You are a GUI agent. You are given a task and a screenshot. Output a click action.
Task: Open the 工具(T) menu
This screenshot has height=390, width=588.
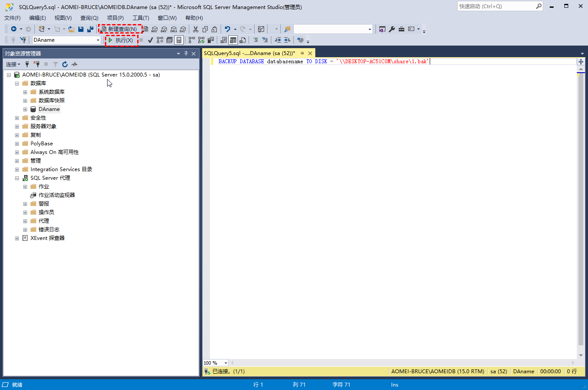(141, 18)
